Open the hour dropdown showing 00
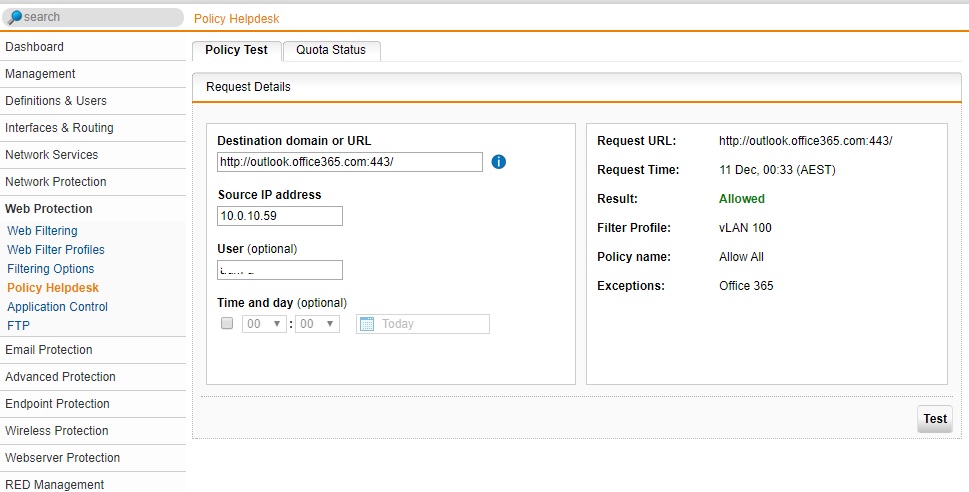The width and height of the screenshot is (969, 492). point(264,324)
